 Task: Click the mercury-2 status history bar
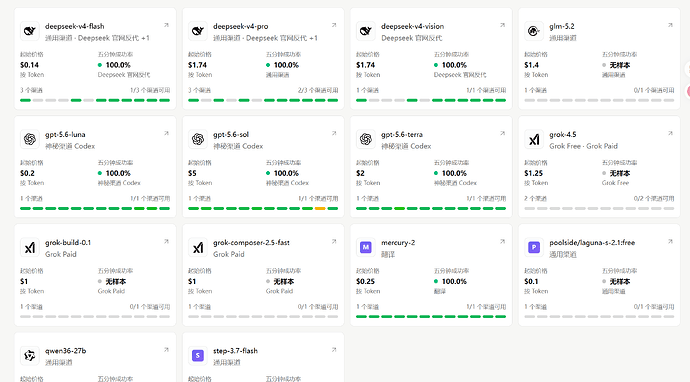[x=431, y=316]
